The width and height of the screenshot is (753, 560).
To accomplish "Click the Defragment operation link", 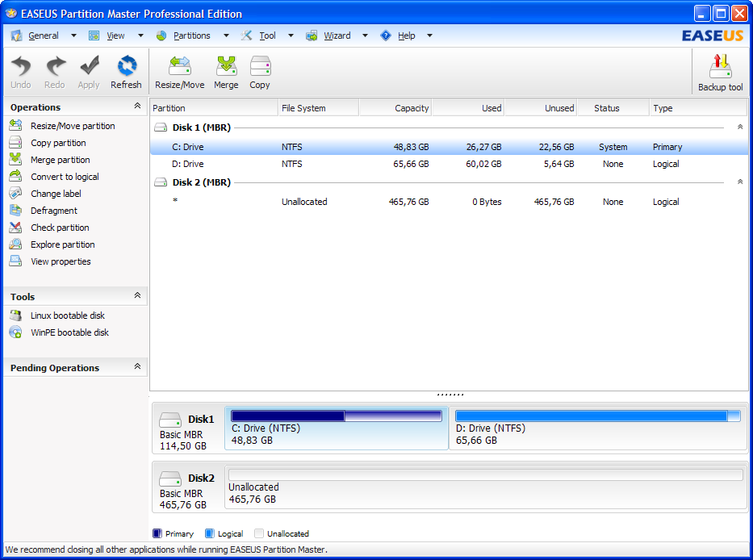I will click(x=54, y=211).
